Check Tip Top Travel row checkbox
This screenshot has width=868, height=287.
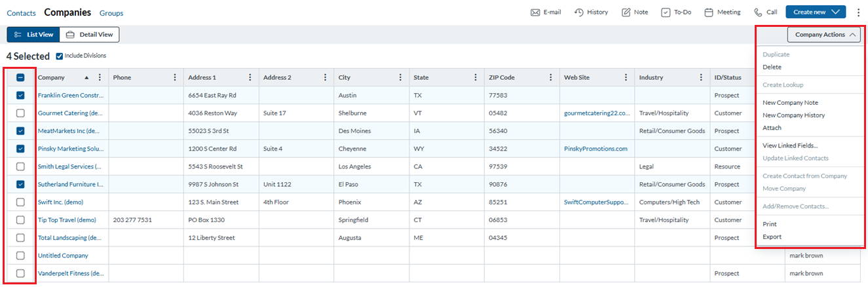pyautogui.click(x=20, y=220)
